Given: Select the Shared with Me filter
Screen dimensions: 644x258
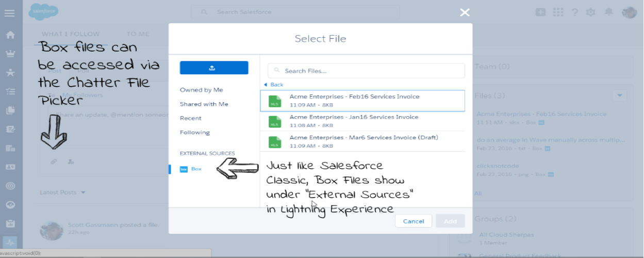Looking at the screenshot, I should [x=204, y=104].
